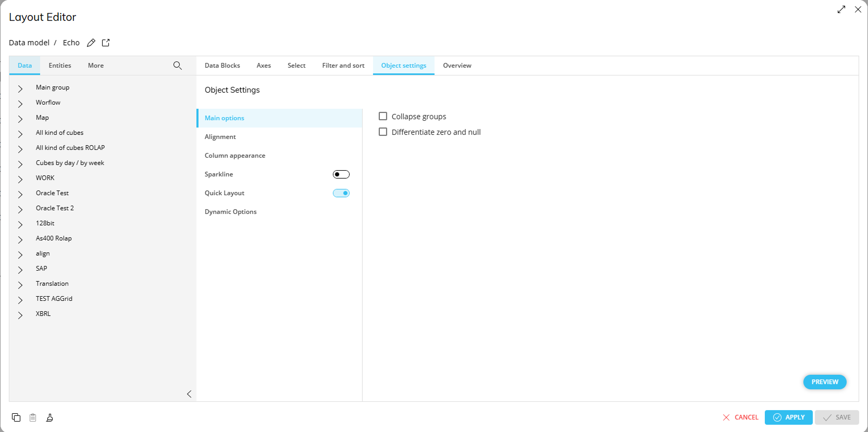
Task: Expand the Main group tree node
Action: coord(20,88)
